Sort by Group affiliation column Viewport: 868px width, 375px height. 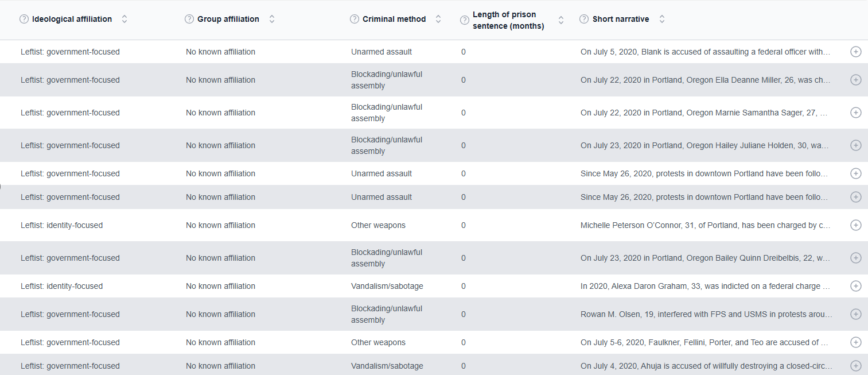[272, 19]
